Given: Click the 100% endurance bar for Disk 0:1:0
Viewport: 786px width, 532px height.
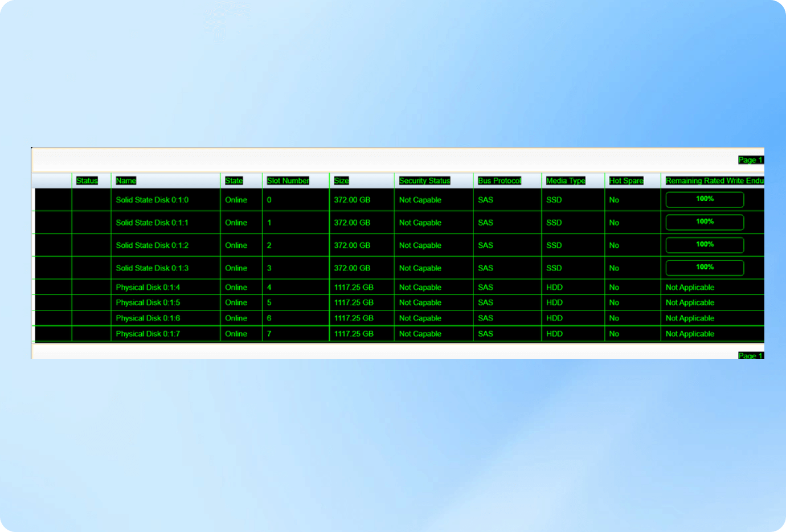Looking at the screenshot, I should 705,199.
